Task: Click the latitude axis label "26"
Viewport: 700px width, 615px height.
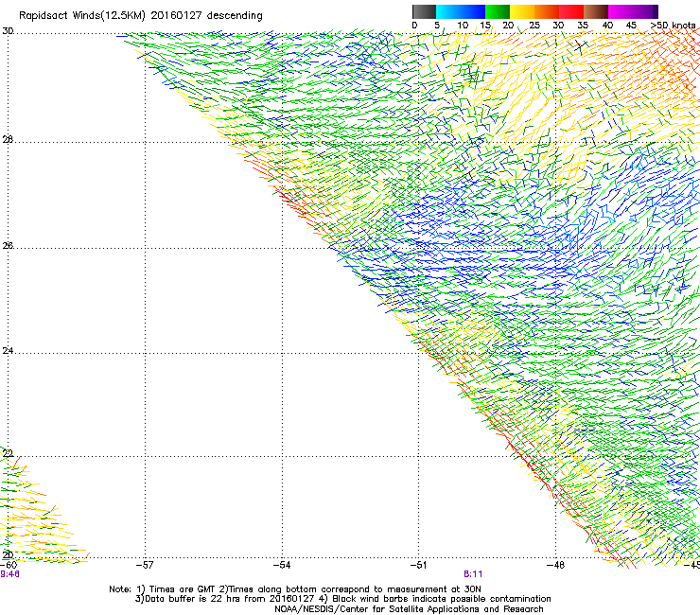Action: pyautogui.click(x=8, y=246)
